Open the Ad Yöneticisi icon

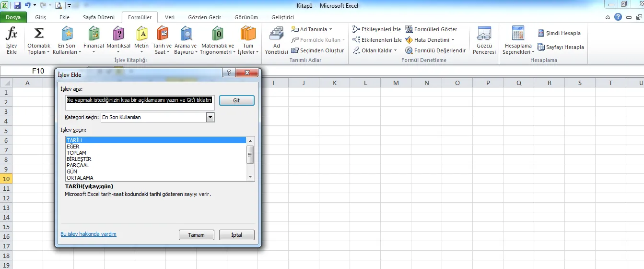[x=276, y=35]
